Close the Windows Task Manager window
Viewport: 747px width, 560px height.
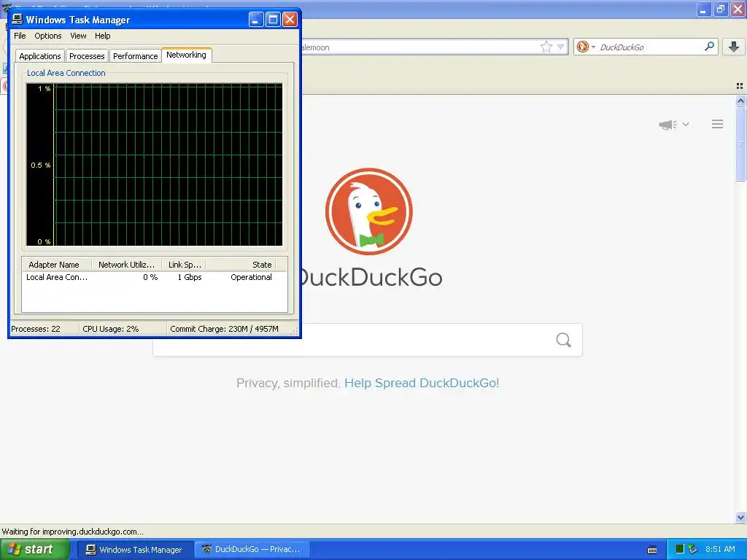pos(290,20)
